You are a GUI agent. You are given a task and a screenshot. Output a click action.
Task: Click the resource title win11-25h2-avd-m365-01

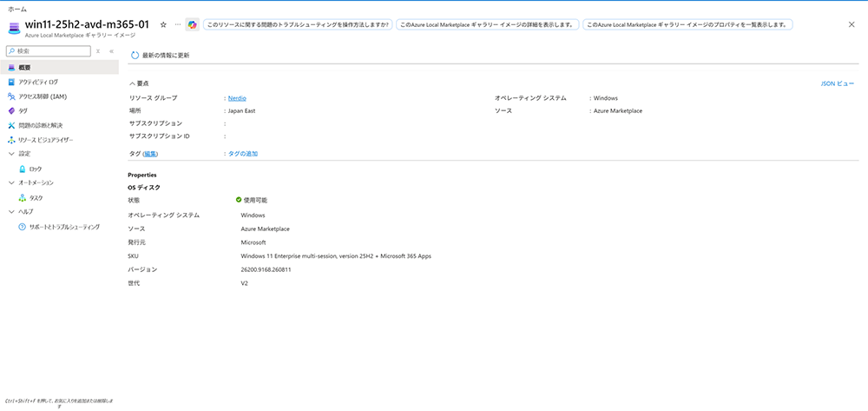pyautogui.click(x=87, y=24)
